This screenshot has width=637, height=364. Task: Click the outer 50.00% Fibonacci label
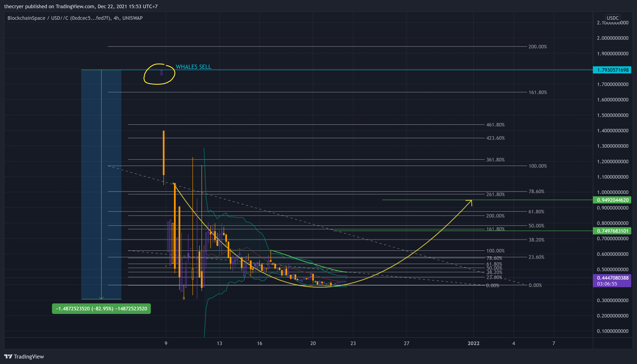click(x=536, y=226)
